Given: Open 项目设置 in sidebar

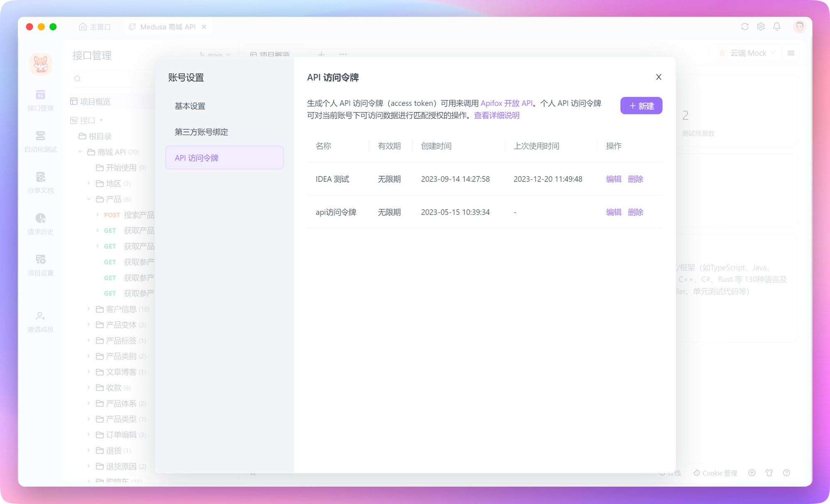Looking at the screenshot, I should (x=41, y=265).
